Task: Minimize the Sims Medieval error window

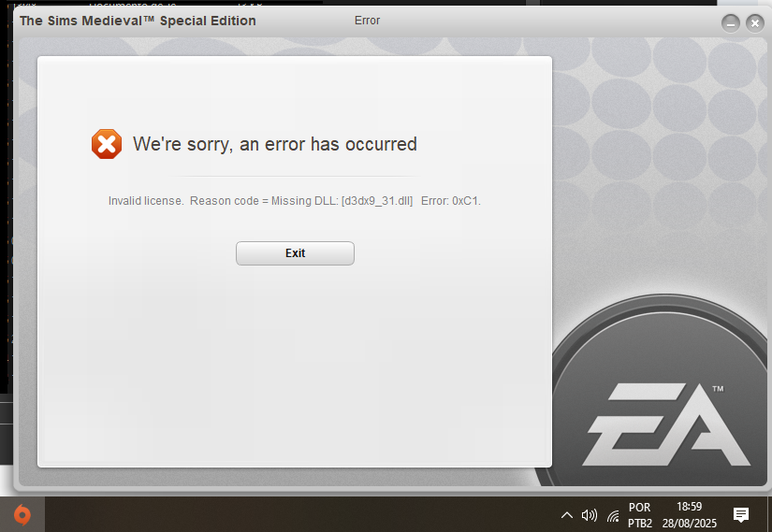Action: [x=731, y=23]
